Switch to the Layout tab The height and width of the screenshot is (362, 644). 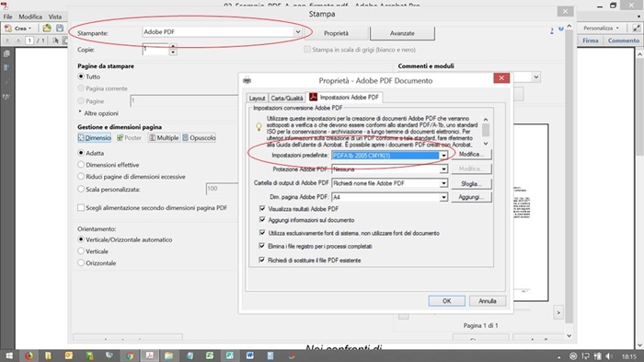point(257,99)
